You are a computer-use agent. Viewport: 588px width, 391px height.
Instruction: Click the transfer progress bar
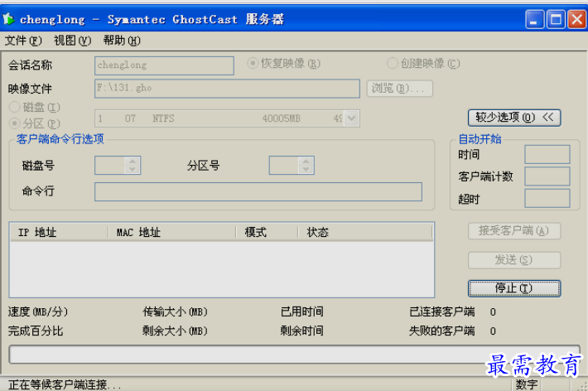pos(294,355)
